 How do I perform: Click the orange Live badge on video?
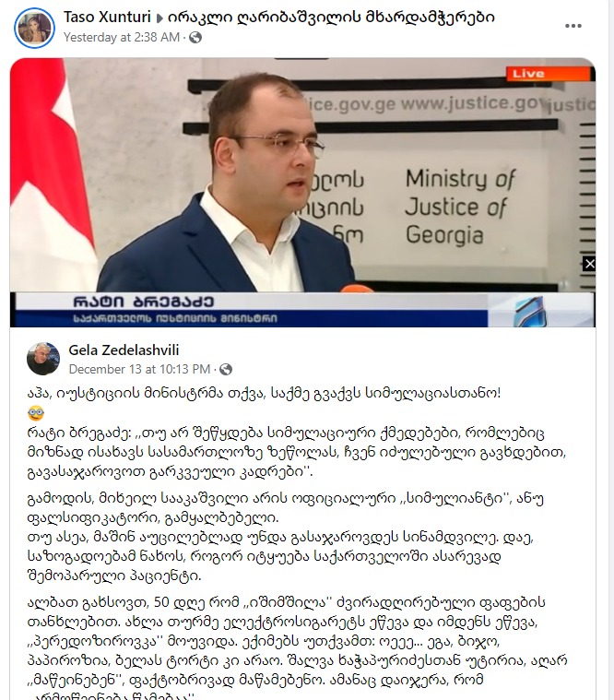pos(549,74)
